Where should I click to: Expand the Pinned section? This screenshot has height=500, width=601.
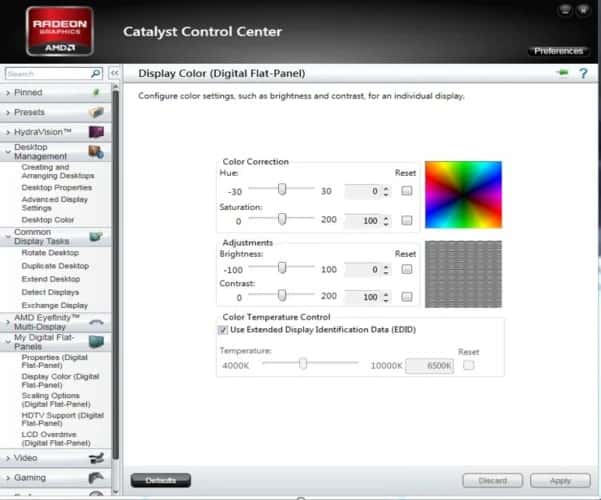pyautogui.click(x=8, y=92)
